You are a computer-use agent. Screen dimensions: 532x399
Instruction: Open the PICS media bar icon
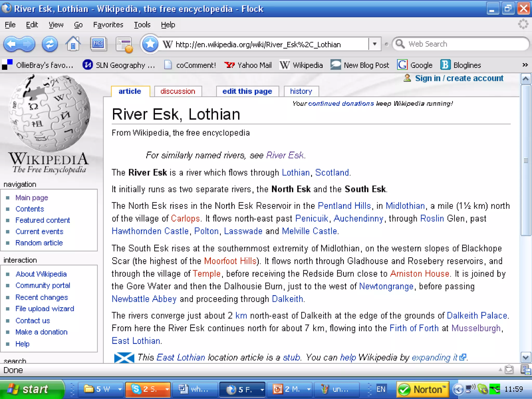coord(98,44)
